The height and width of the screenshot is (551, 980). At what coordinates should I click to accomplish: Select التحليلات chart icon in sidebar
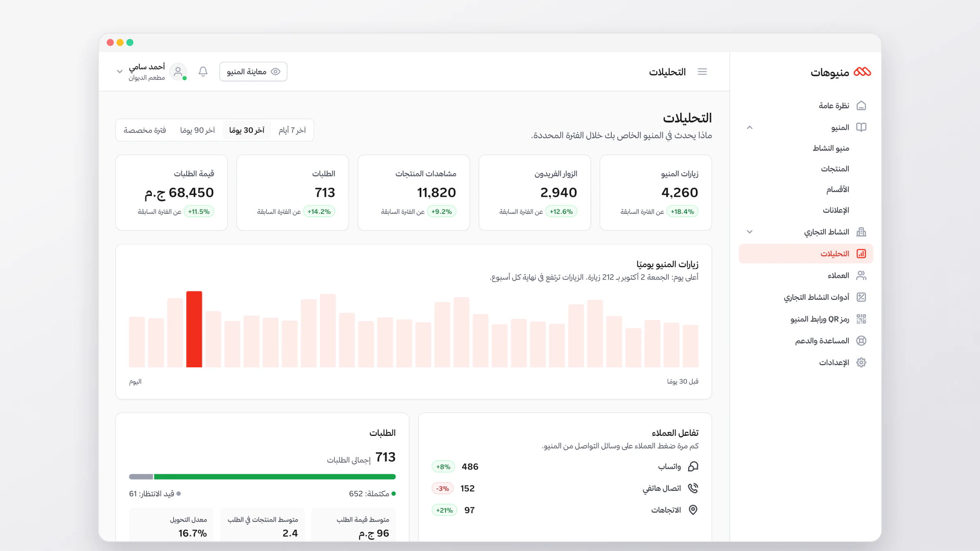[x=861, y=253]
